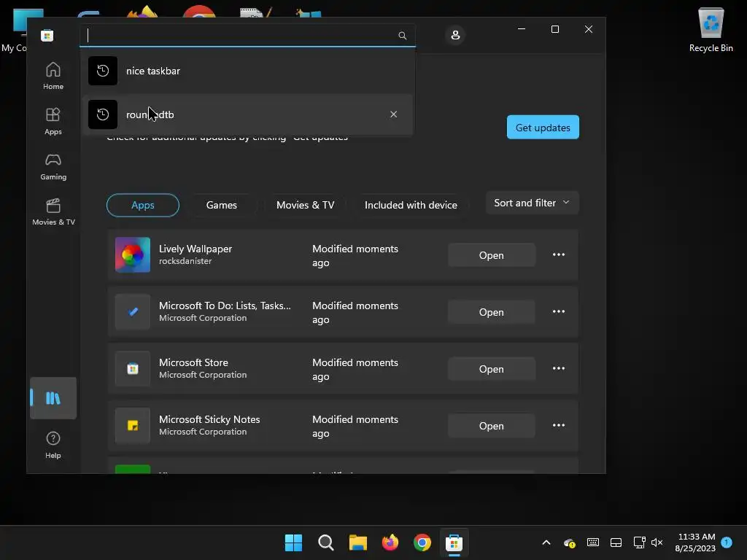
Task: Remove the roundedtb search suggestion
Action: click(x=393, y=114)
